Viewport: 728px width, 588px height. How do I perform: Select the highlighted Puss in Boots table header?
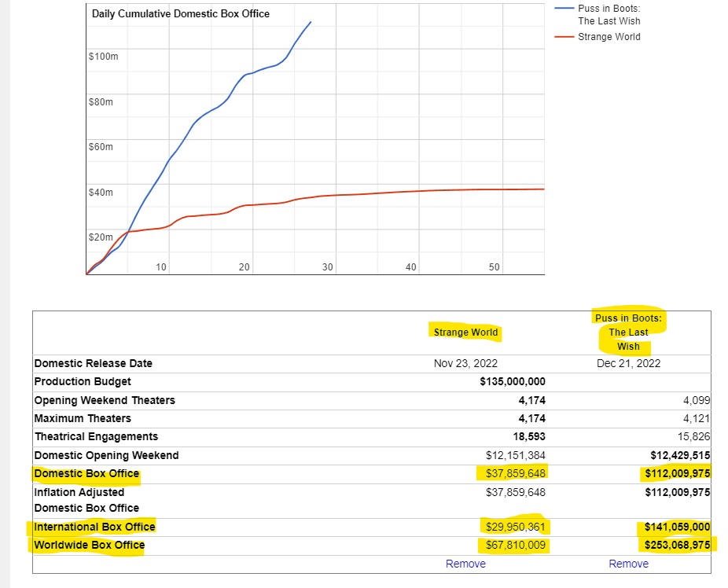tap(628, 332)
